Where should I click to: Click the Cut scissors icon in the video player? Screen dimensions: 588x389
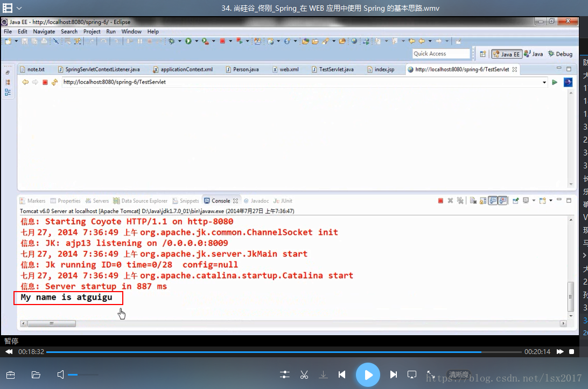click(x=304, y=374)
